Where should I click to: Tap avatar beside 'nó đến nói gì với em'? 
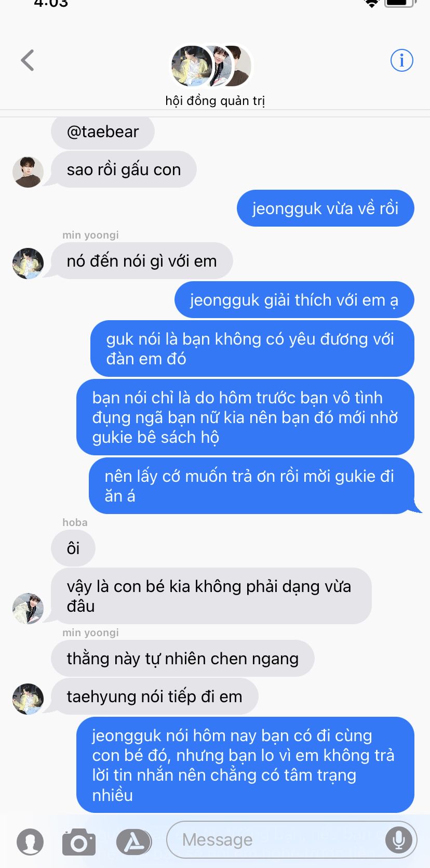(28, 264)
